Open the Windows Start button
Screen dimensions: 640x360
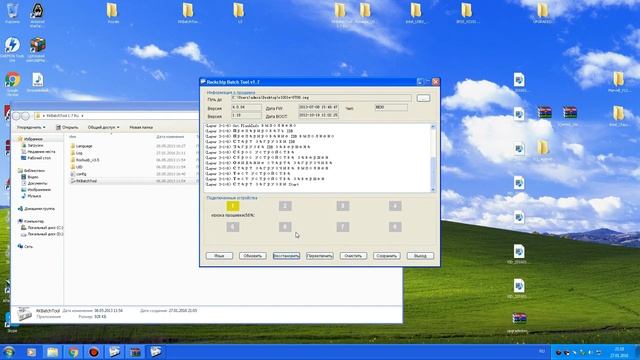pos(9,352)
